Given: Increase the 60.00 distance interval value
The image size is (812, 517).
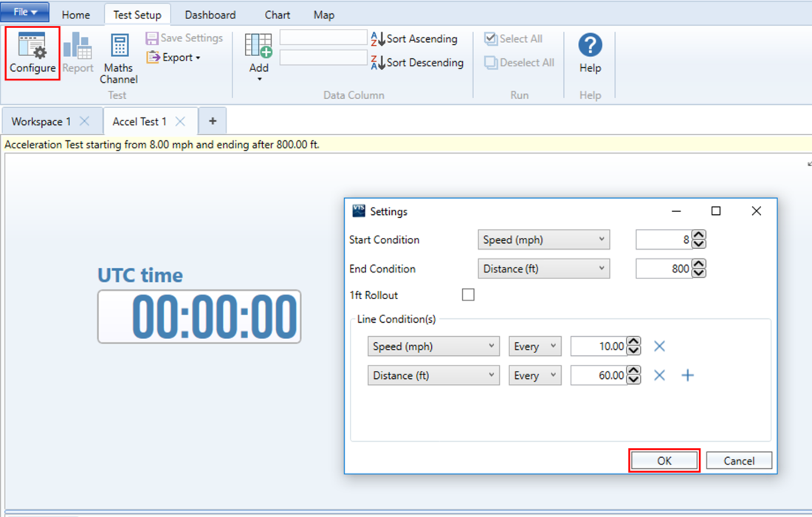Looking at the screenshot, I should [x=634, y=371].
